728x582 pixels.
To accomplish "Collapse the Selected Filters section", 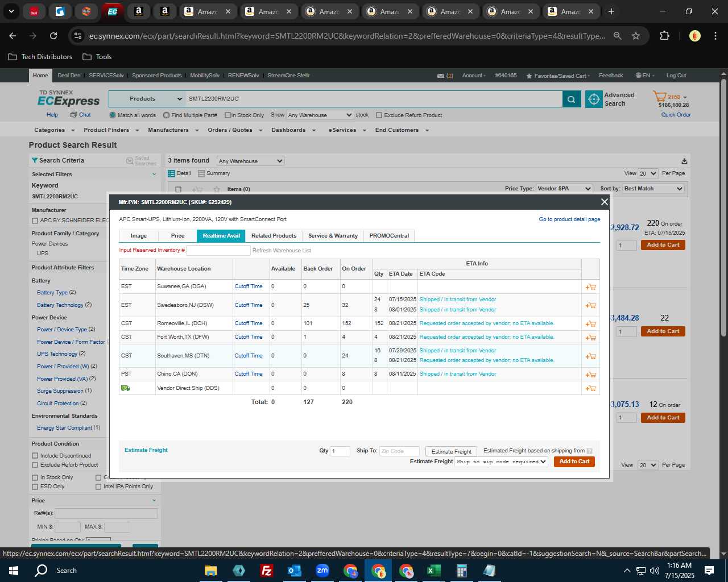I will [x=154, y=174].
